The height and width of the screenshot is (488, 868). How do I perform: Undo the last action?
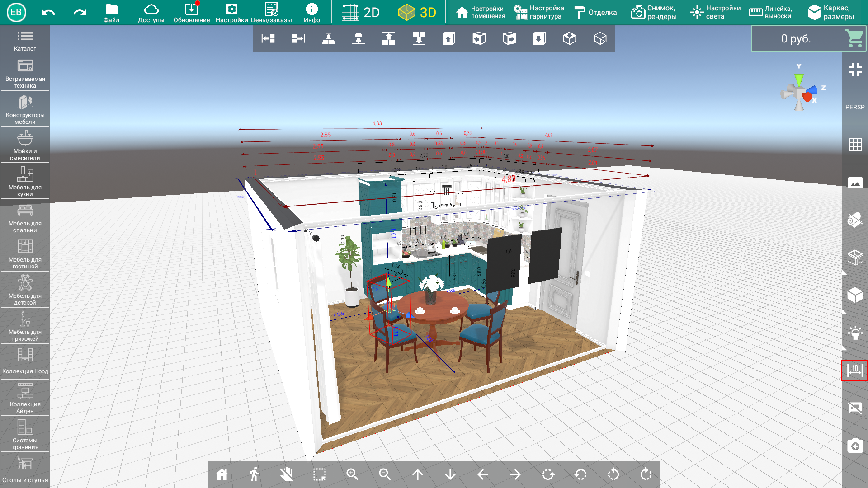[48, 12]
